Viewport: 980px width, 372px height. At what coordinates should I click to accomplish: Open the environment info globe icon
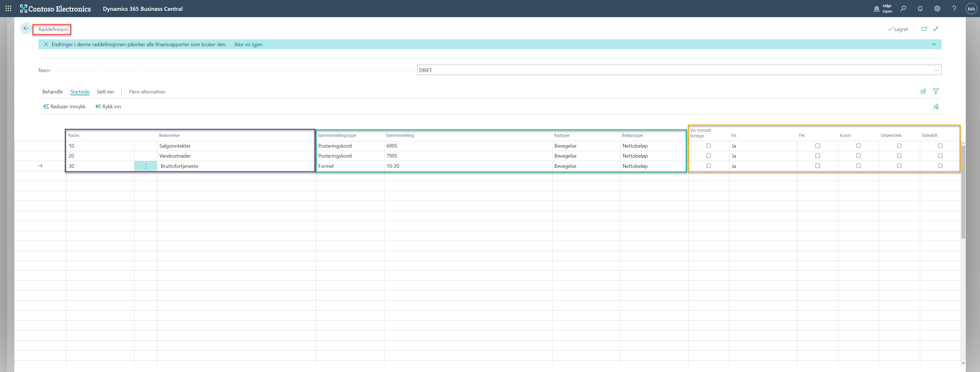pyautogui.click(x=877, y=8)
